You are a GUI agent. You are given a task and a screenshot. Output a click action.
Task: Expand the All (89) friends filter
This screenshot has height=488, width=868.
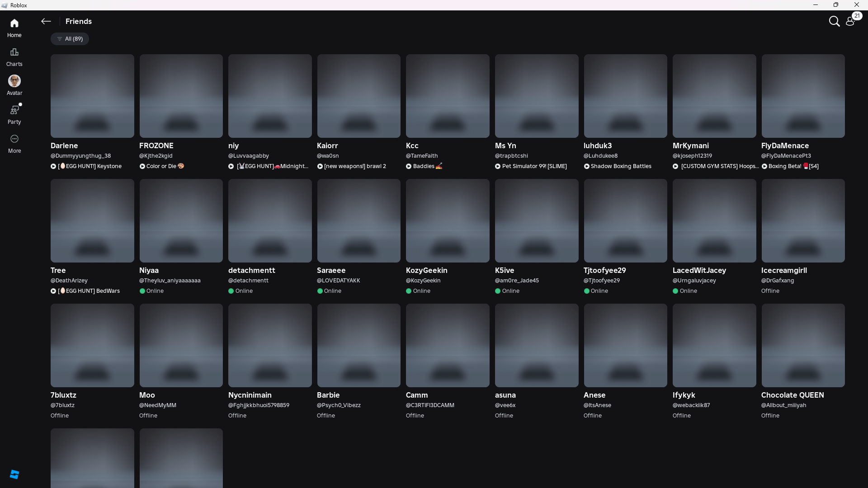pyautogui.click(x=70, y=39)
